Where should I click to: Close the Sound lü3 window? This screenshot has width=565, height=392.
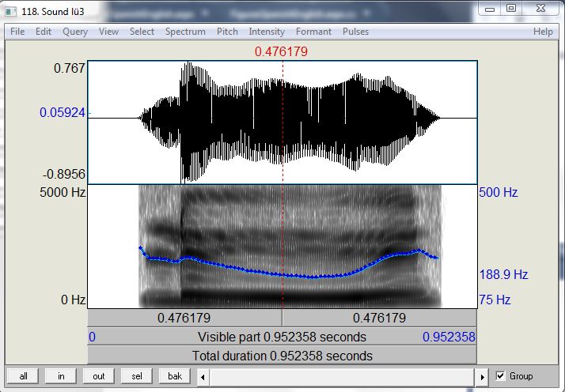pyautogui.click(x=540, y=8)
